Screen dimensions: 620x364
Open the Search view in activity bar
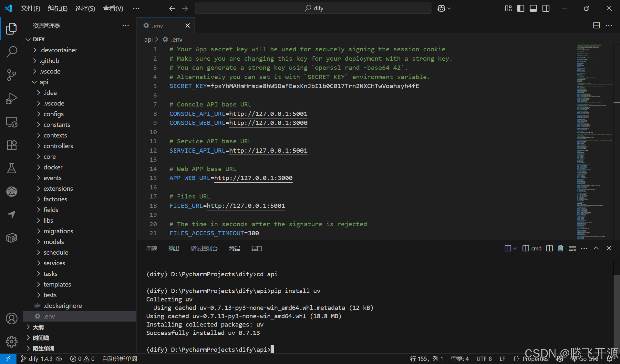click(12, 52)
